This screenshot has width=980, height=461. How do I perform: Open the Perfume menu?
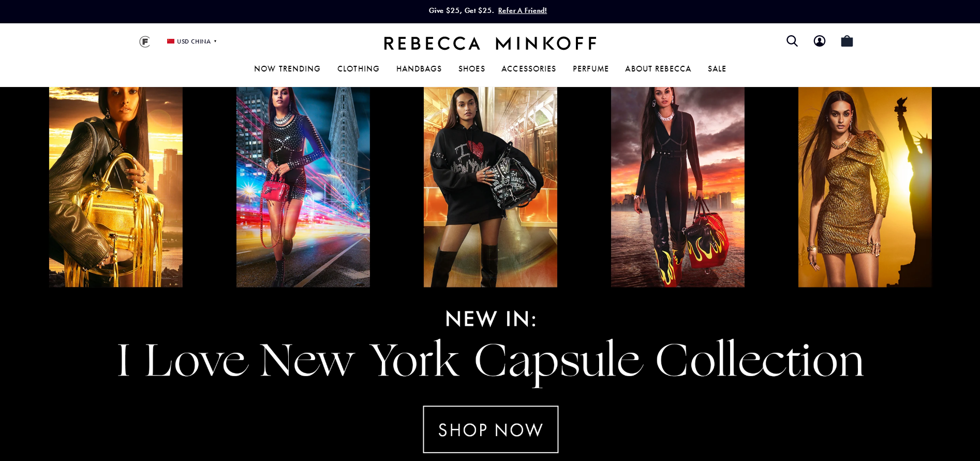(591, 69)
